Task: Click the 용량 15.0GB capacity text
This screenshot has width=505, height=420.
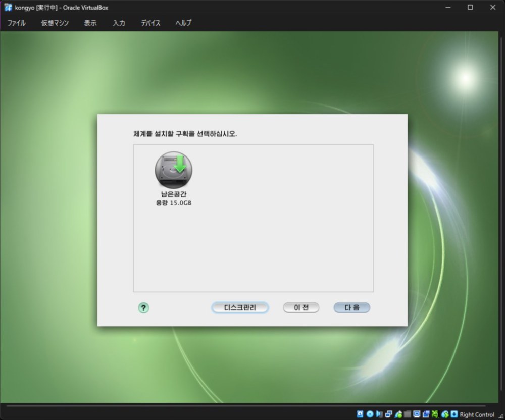Action: [x=174, y=203]
